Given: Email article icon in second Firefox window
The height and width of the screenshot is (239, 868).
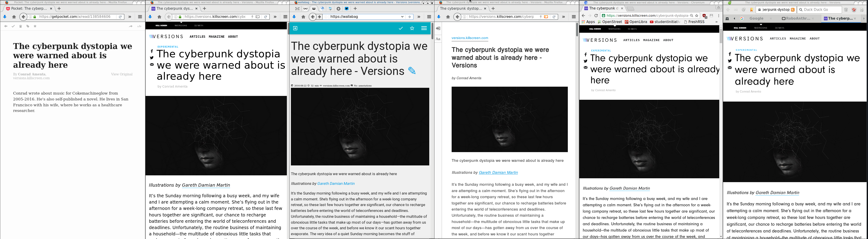Looking at the screenshot, I should pos(152,64).
